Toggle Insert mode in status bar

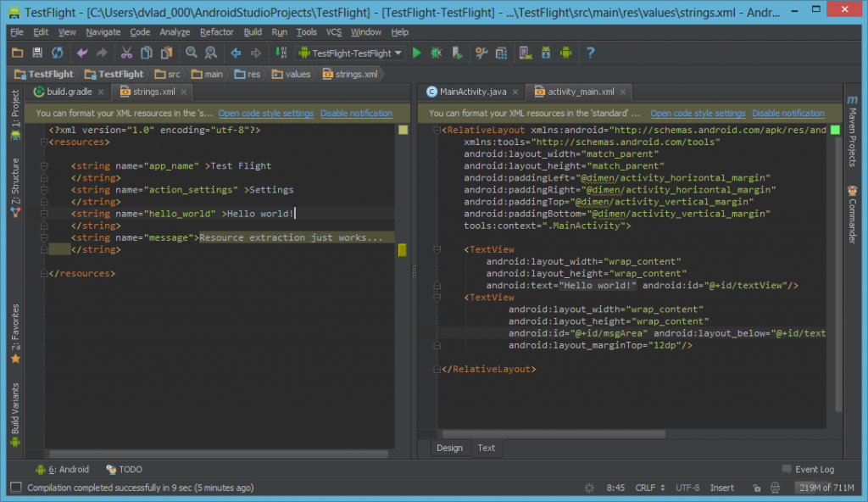pos(722,488)
